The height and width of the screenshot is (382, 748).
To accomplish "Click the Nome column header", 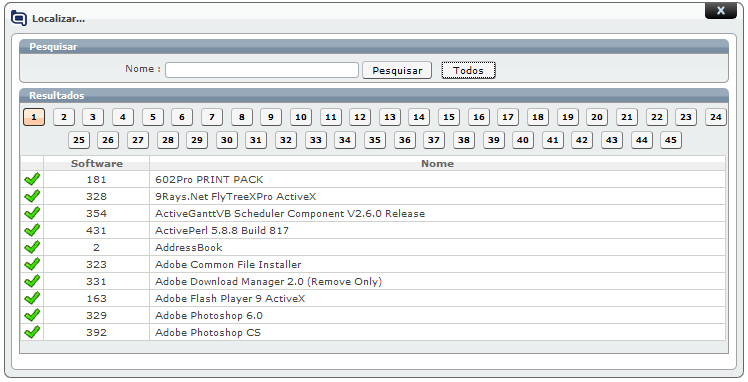I will [x=437, y=163].
